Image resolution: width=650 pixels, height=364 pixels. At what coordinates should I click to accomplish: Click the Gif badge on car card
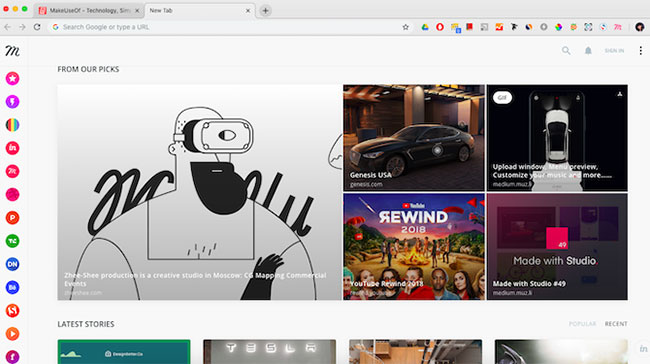point(502,97)
